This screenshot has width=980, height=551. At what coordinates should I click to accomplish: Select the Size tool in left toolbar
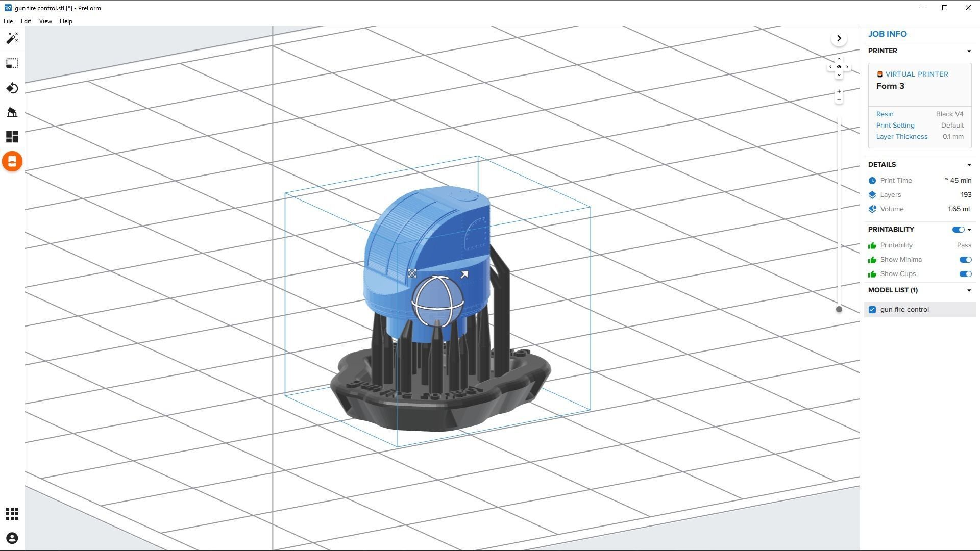point(12,63)
